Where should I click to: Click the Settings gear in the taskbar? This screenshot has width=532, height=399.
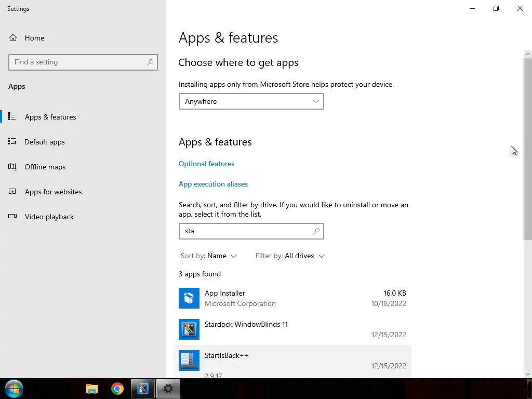pos(168,389)
